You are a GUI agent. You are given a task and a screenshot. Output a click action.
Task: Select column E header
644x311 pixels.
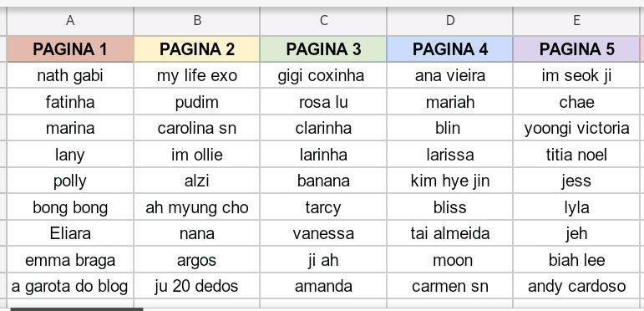point(576,21)
